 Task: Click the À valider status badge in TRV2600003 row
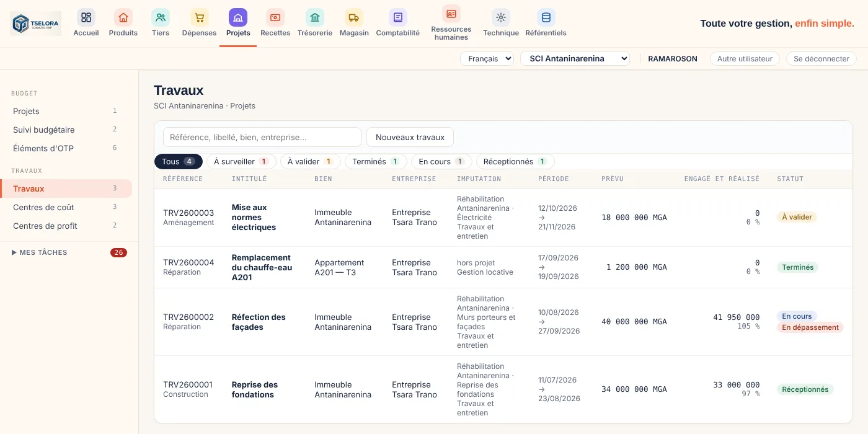coord(797,217)
